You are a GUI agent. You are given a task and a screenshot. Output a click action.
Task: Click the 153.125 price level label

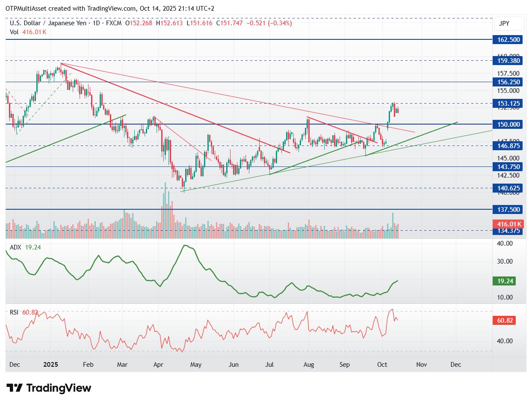click(508, 103)
